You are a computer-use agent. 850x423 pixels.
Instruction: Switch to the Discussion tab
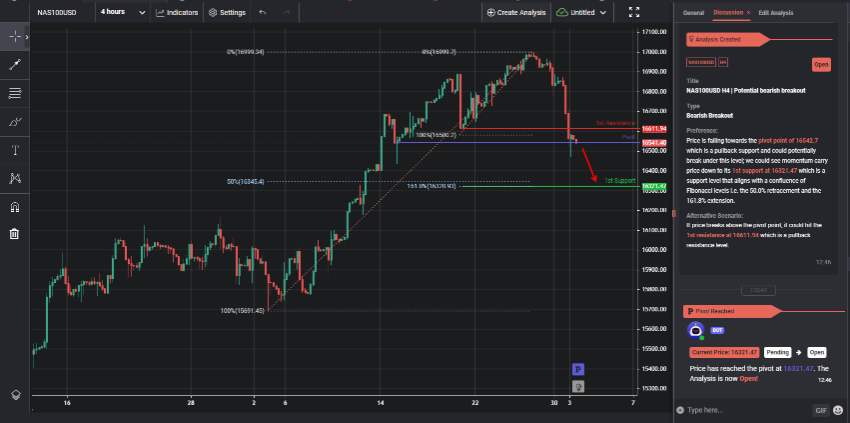pos(728,12)
